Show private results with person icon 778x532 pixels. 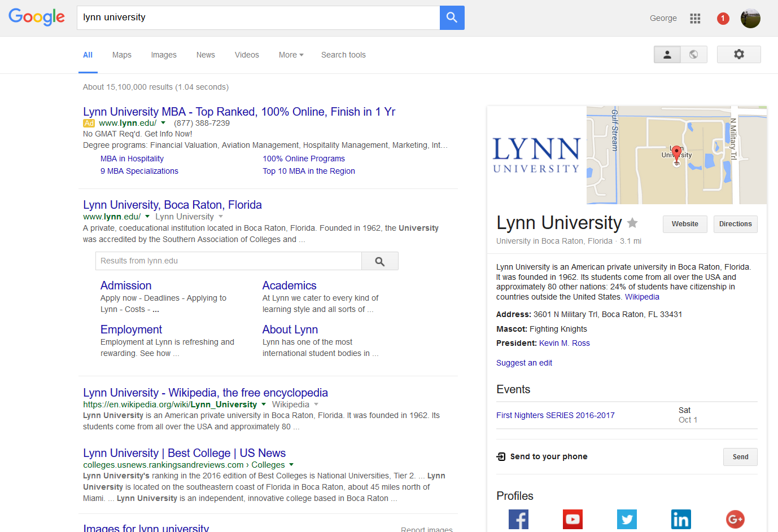coord(667,54)
